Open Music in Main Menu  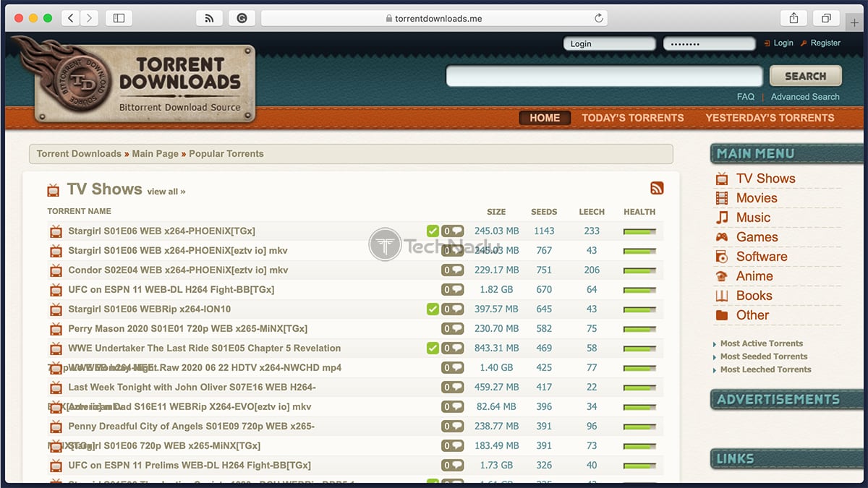(753, 218)
